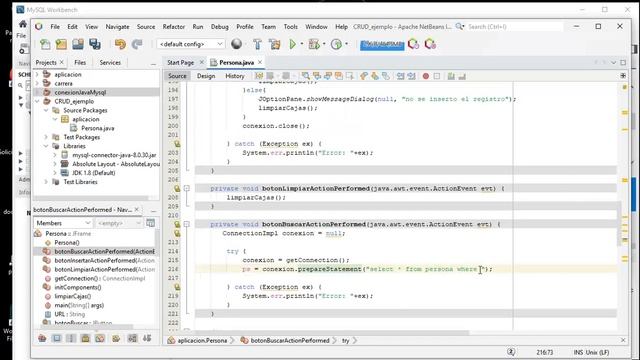Image resolution: width=640 pixels, height=360 pixels.
Task: Go to previous bookmark icon
Action: coord(364,76)
